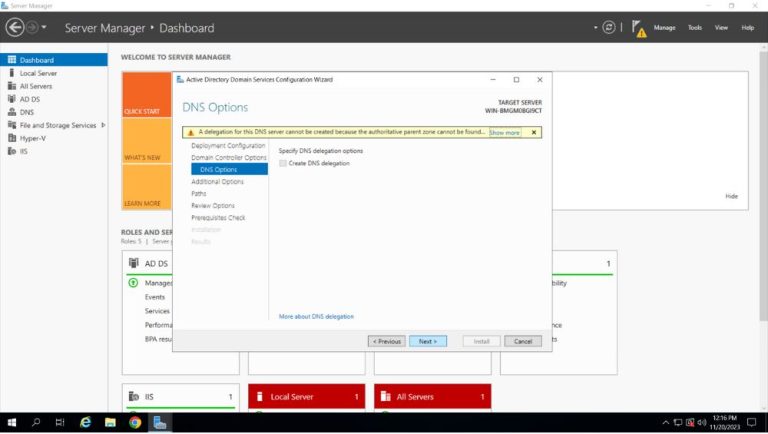768x434 pixels.
Task: Click the back navigation arrow in Server Manager
Action: point(15,27)
